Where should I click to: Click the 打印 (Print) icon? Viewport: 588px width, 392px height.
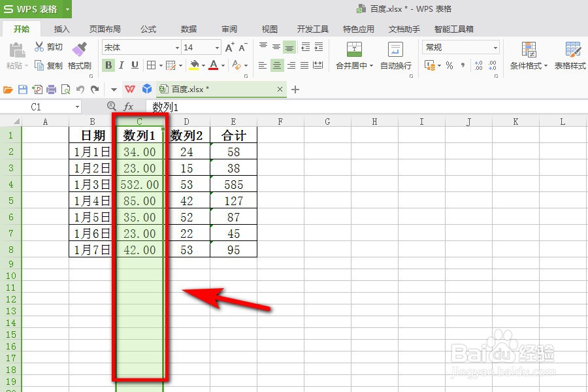[51, 89]
